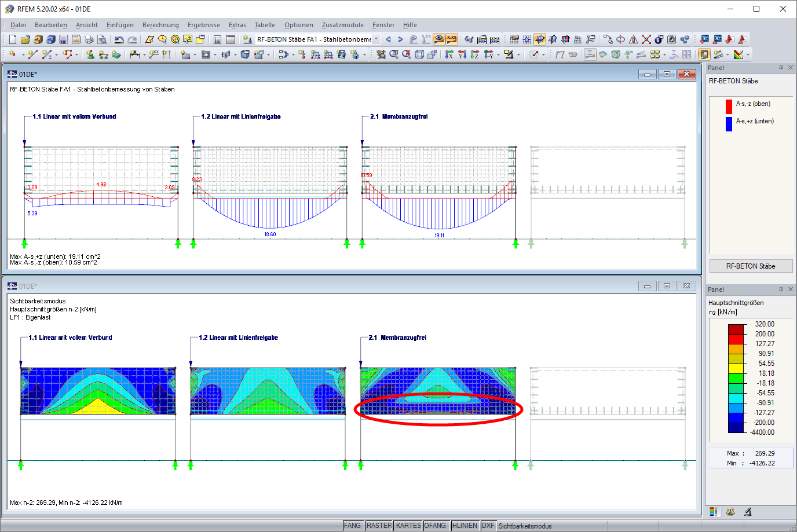This screenshot has height=532, width=797.
Task: Toggle the highlighted blue snap icon in top toolbar
Action: [x=540, y=39]
